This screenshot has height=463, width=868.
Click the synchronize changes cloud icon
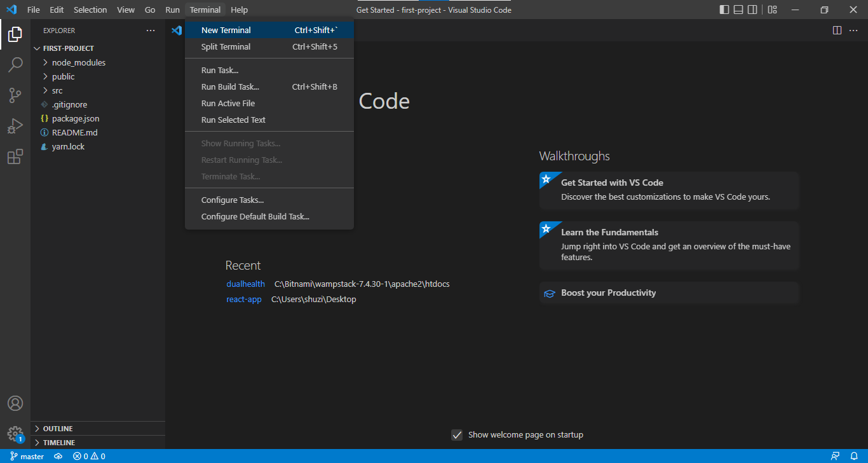pos(58,456)
